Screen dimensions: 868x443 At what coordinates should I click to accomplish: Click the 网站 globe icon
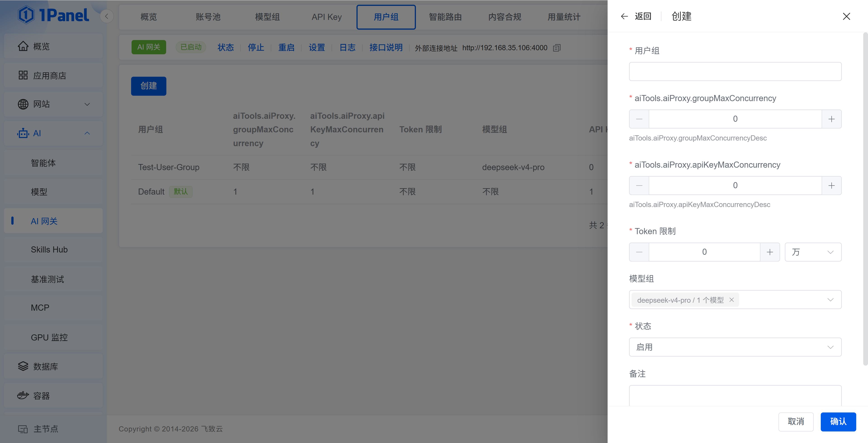tap(23, 104)
